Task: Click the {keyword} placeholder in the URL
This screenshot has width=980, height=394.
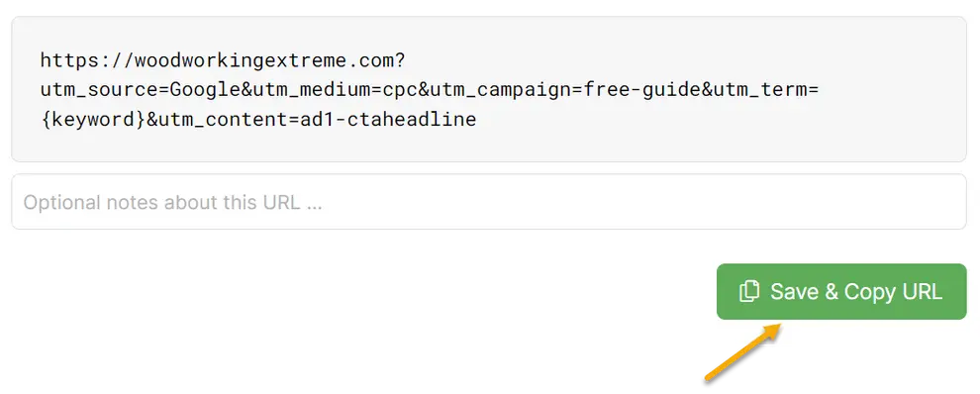Action: (x=92, y=119)
